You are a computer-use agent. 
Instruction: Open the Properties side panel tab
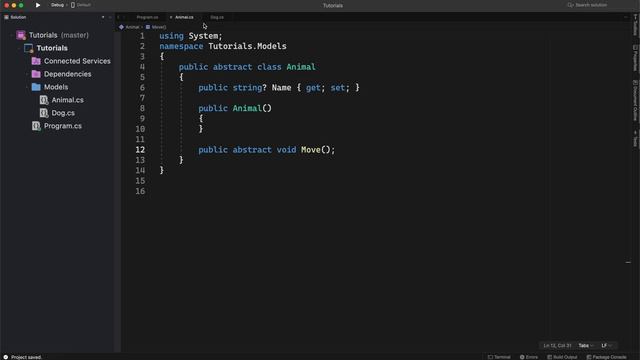pyautogui.click(x=636, y=58)
